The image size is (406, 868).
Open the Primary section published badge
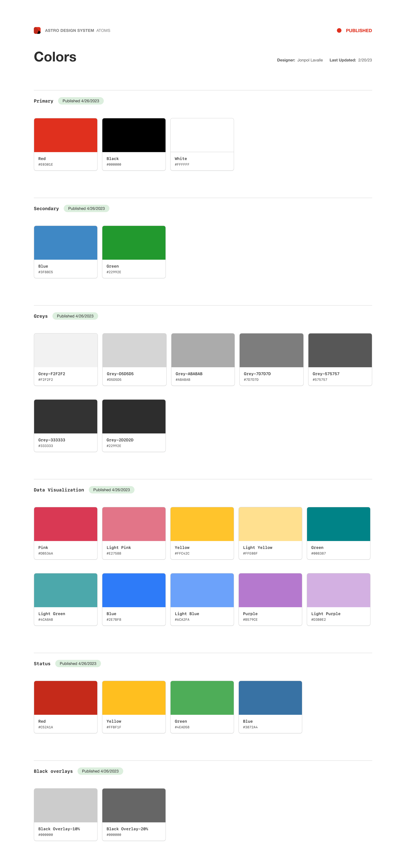pyautogui.click(x=81, y=101)
